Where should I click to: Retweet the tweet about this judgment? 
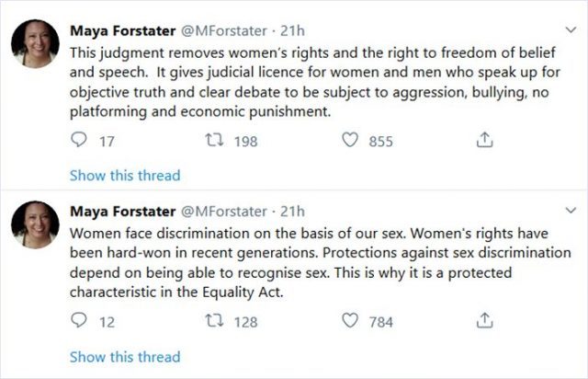(x=212, y=141)
